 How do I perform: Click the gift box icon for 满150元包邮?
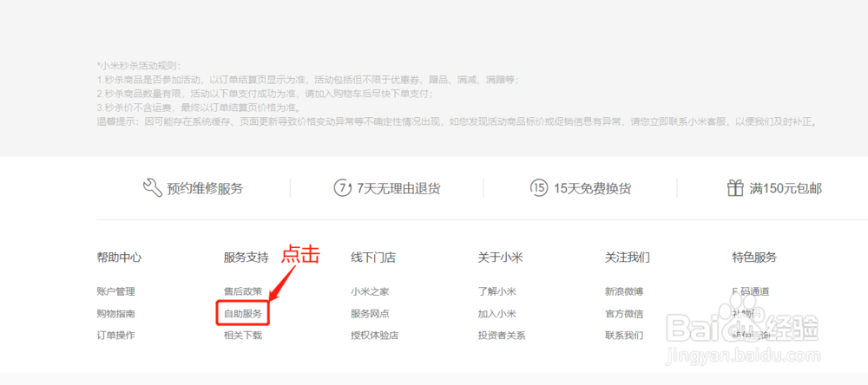coord(735,188)
